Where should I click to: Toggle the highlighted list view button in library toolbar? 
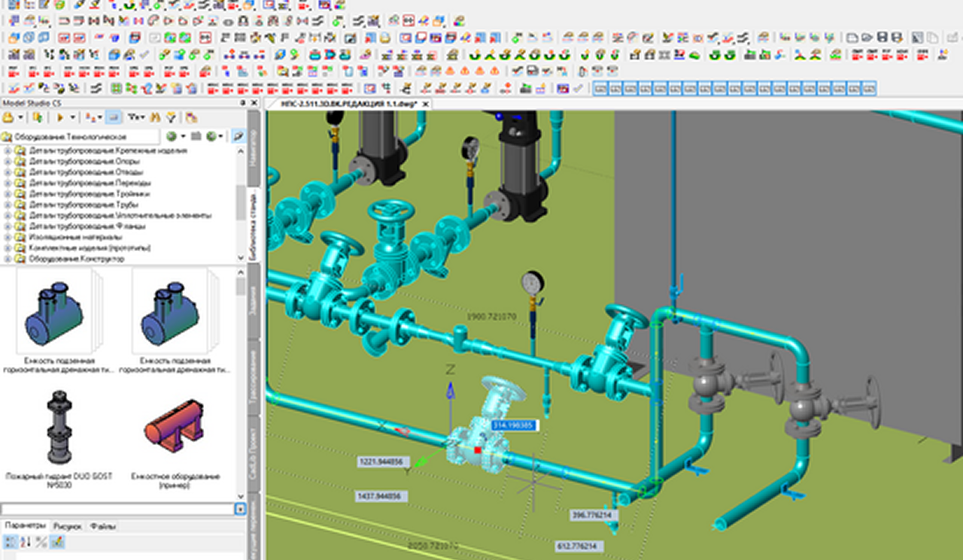coord(114,117)
